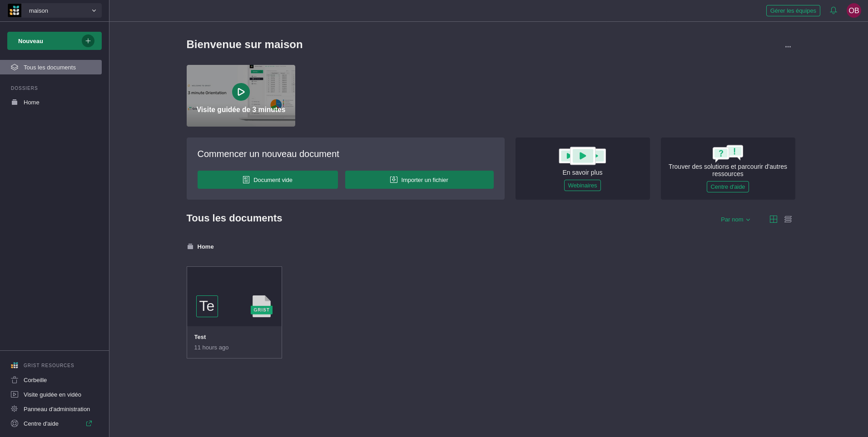Open Panneau d'administration

pyautogui.click(x=51, y=409)
